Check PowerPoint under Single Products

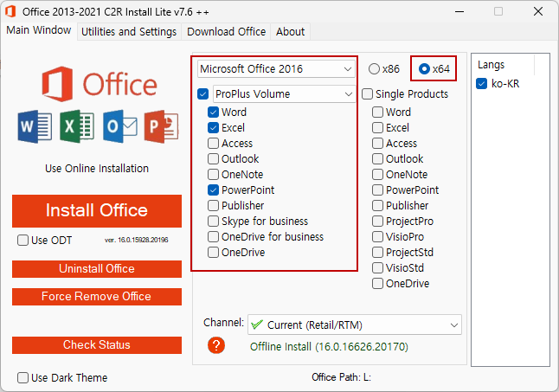[377, 190]
